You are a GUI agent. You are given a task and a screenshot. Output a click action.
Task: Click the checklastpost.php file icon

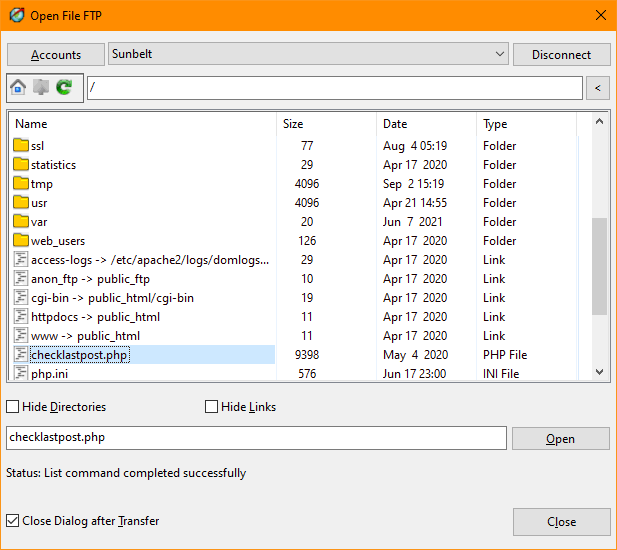21,354
